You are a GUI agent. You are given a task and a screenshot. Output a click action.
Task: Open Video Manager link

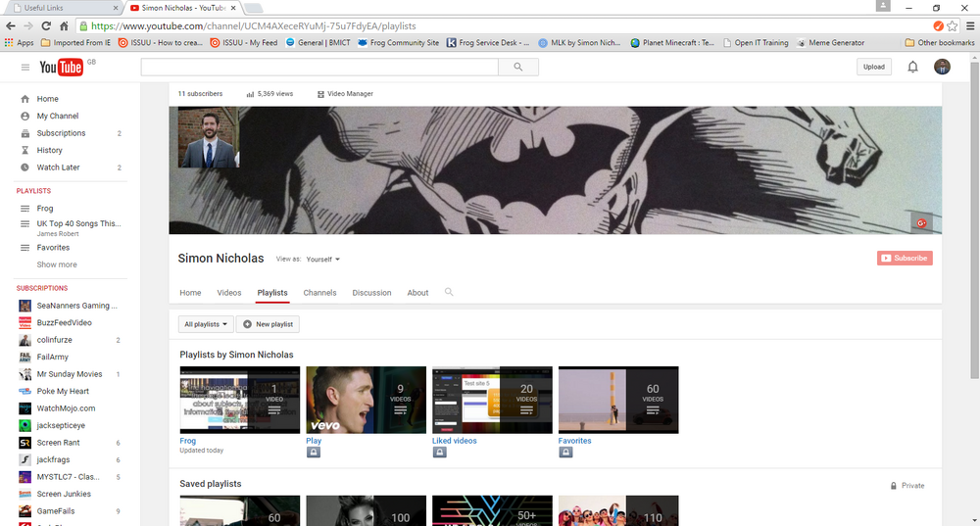(x=345, y=94)
